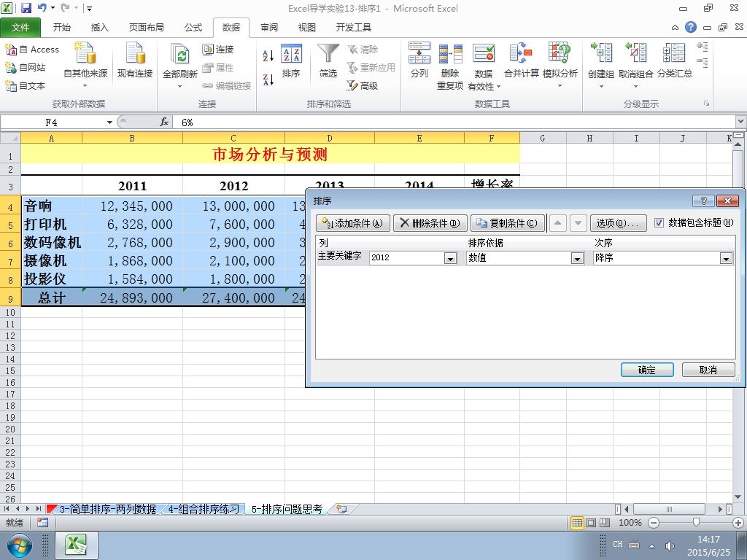Click the Excel taskbar icon
This screenshot has height=560, width=747.
pyautogui.click(x=77, y=545)
